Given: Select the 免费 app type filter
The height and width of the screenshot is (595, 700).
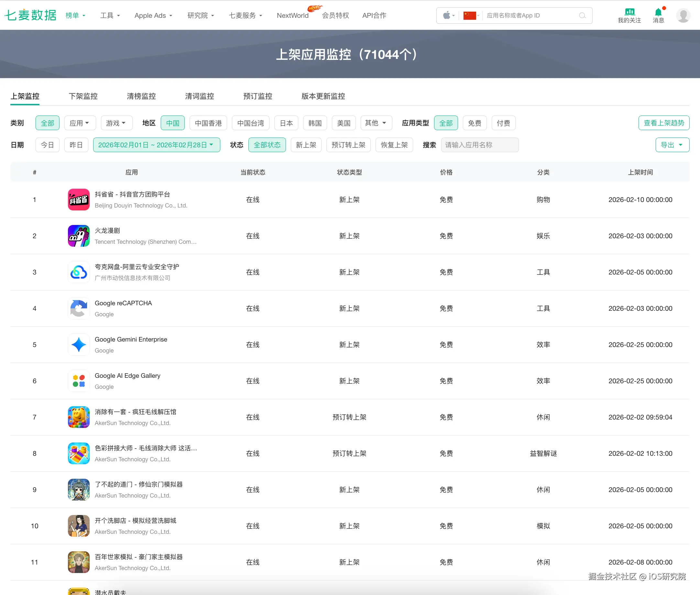Looking at the screenshot, I should point(474,123).
